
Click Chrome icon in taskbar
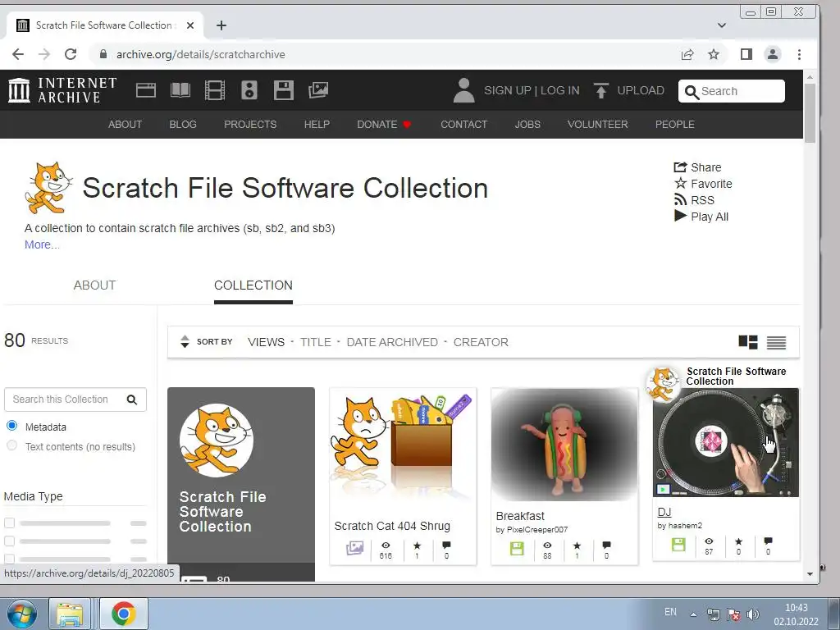click(123, 614)
